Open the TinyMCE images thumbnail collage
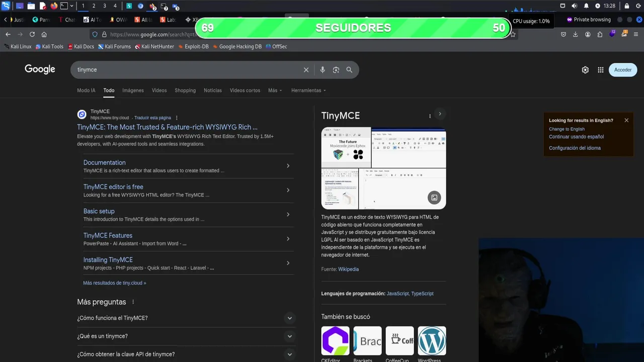 [383, 168]
